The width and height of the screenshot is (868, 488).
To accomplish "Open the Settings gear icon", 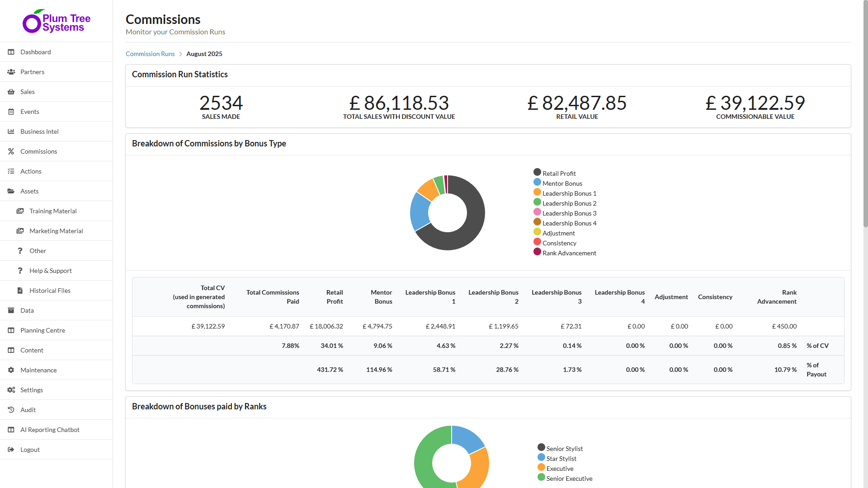I will pos(11,389).
